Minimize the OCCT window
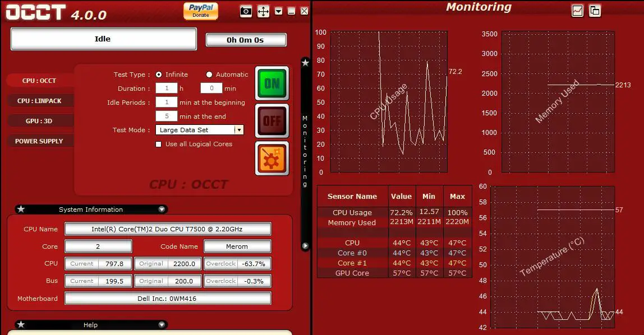The image size is (644, 335). (x=291, y=11)
